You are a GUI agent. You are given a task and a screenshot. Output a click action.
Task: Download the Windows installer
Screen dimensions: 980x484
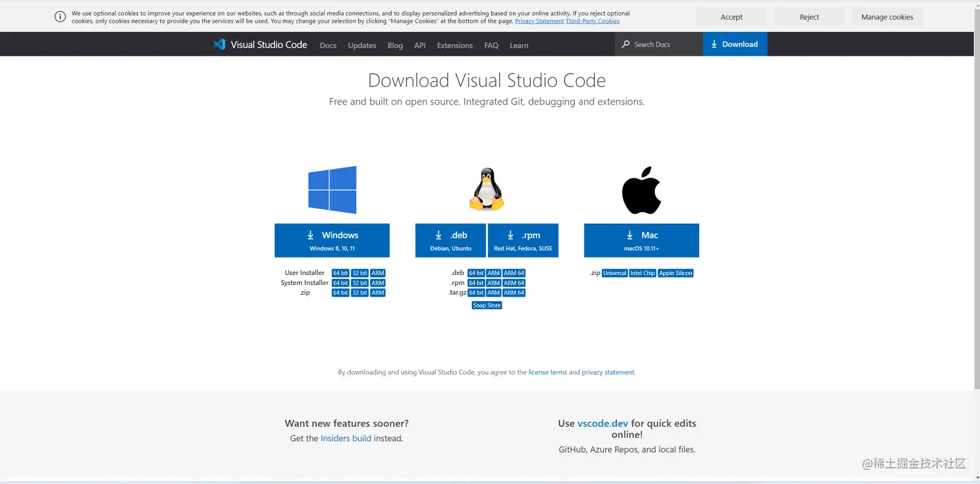pos(332,241)
